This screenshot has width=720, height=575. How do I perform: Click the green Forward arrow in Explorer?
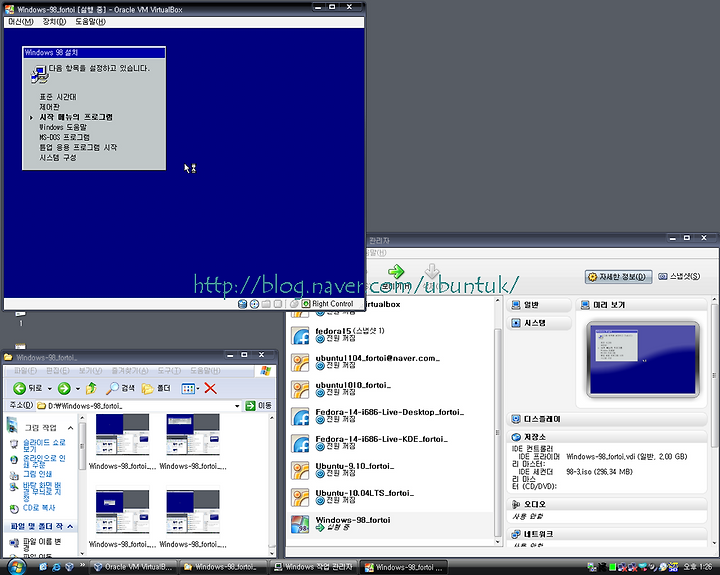64,389
